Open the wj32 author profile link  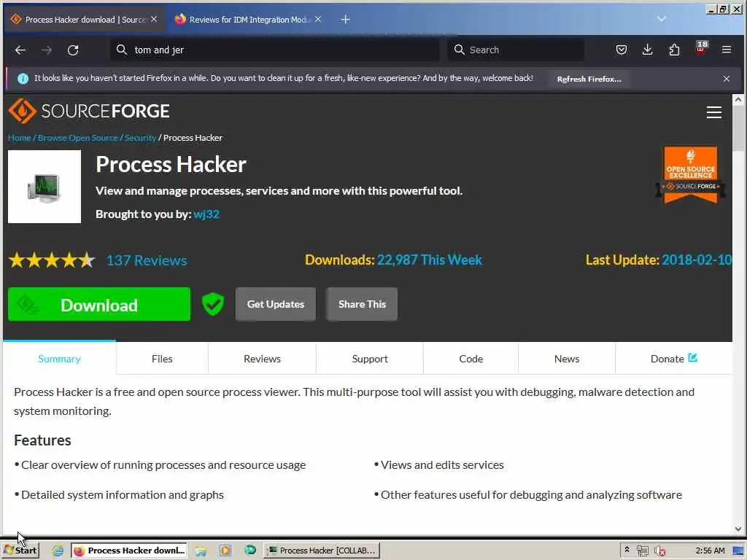pos(206,214)
